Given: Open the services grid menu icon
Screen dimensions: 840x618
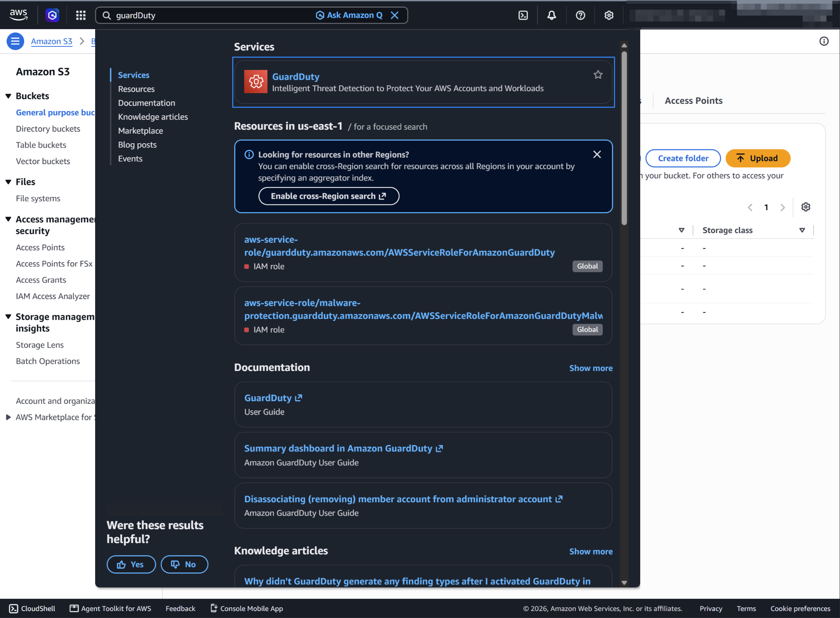Looking at the screenshot, I should point(81,15).
